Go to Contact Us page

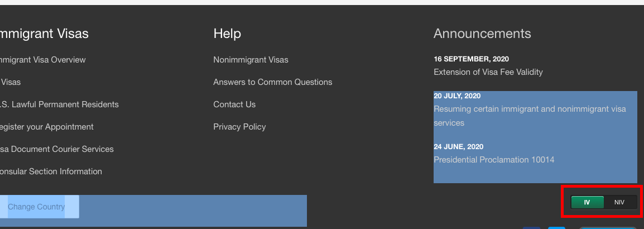pos(234,104)
